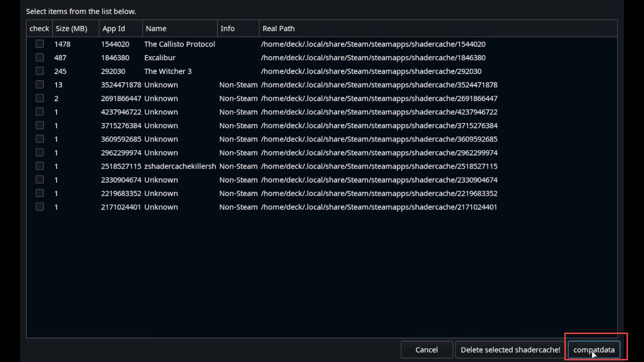Click App Id 1544020
Viewport: 644px width, 362px height.
point(115,44)
